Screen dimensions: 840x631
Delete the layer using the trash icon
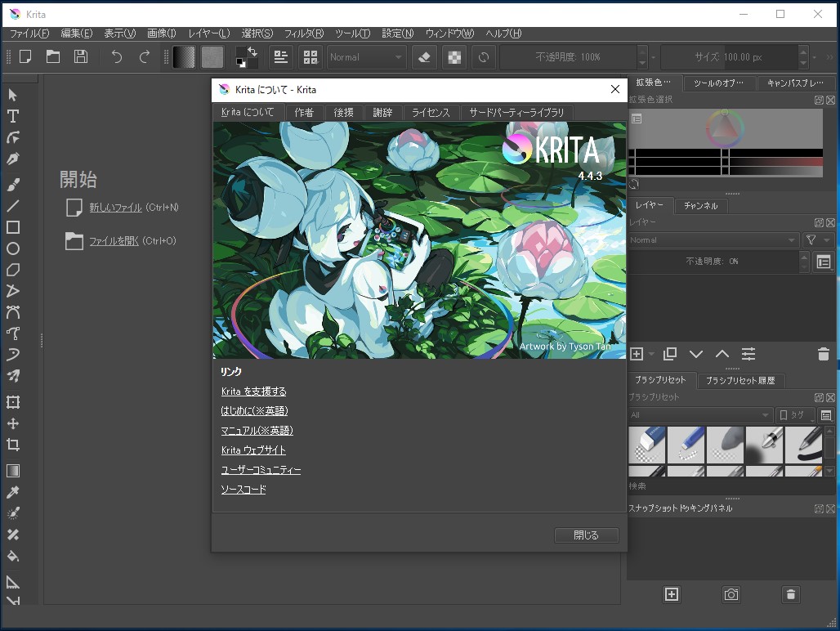click(824, 354)
